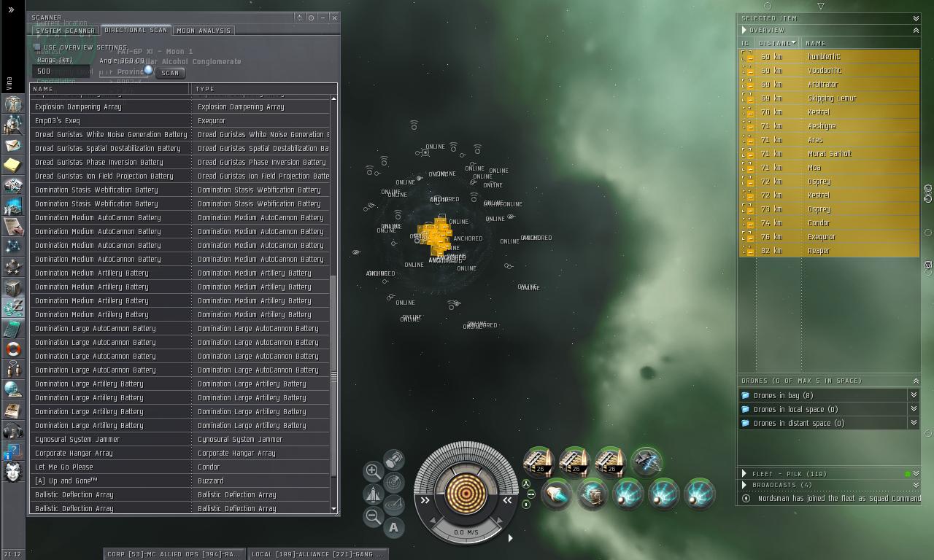Activate the second bottom-row module
934x560 pixels.
(593, 494)
